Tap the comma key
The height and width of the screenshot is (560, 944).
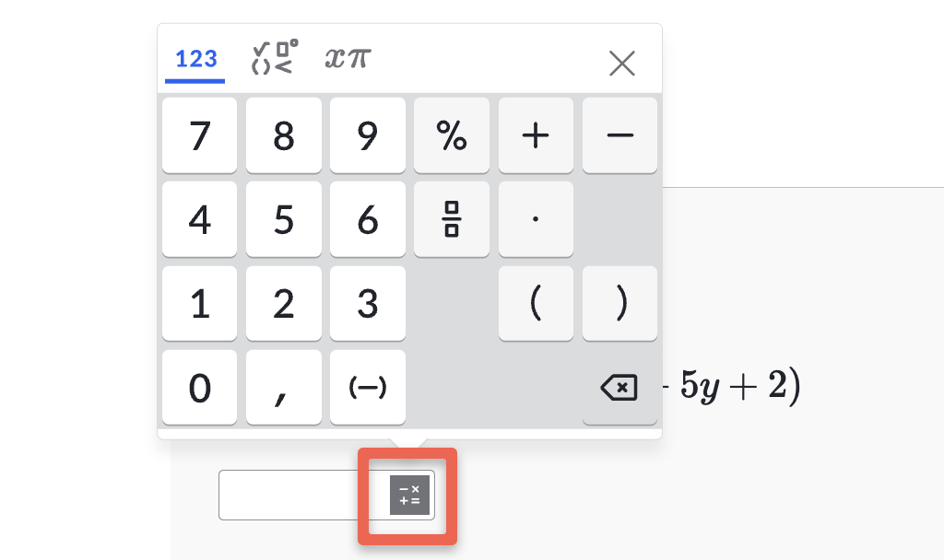click(x=284, y=388)
